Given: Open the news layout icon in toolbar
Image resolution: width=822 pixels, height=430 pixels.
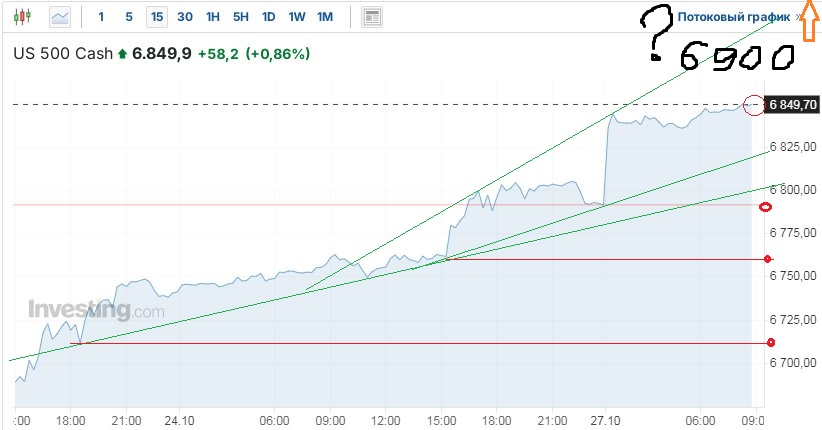Looking at the screenshot, I should click(x=372, y=17).
